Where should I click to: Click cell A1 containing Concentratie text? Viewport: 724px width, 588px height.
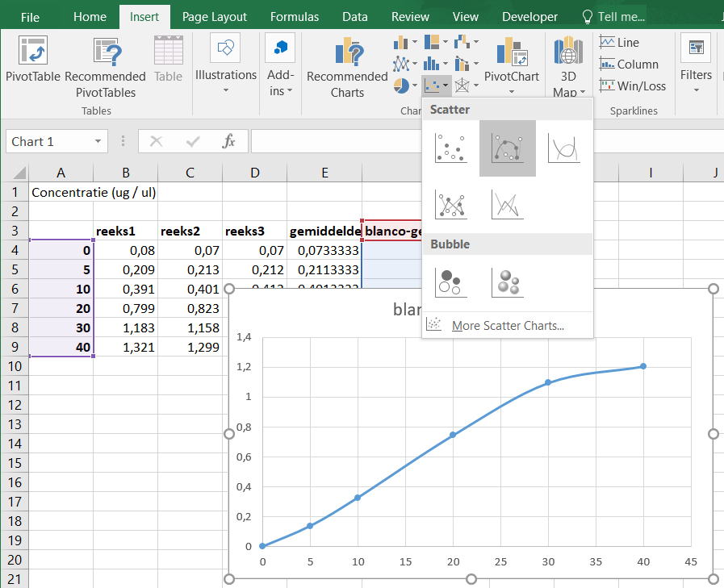(61, 192)
